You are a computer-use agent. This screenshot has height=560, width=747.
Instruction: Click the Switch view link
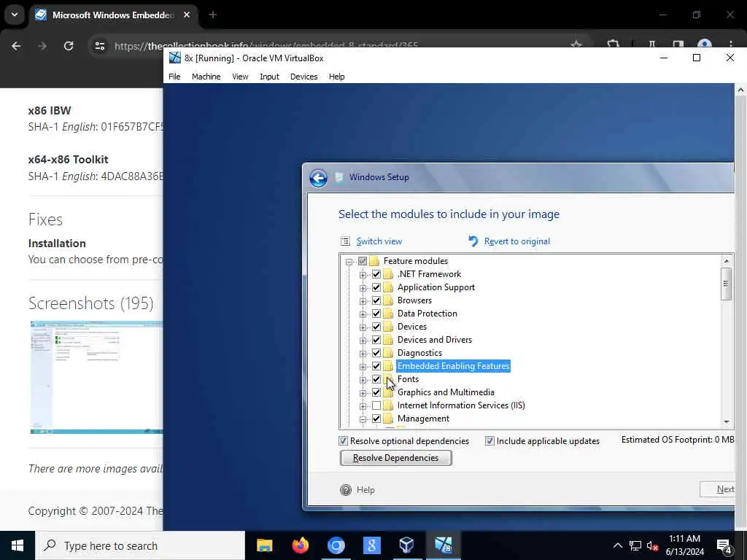(x=379, y=241)
